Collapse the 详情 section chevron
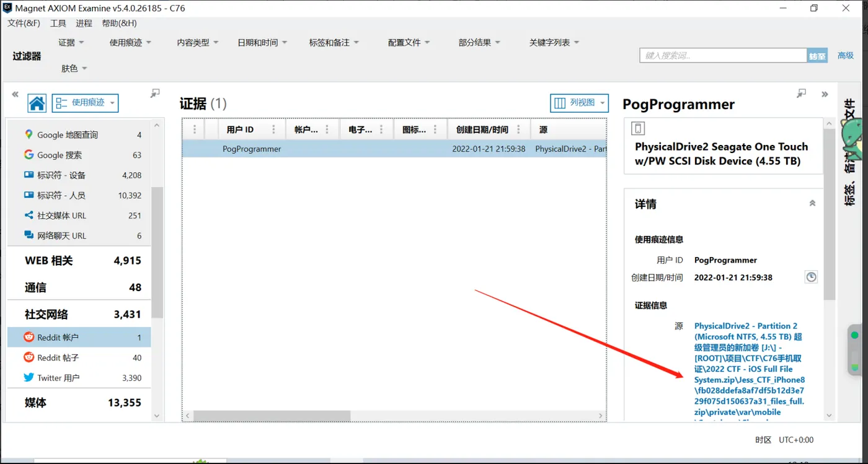 [812, 203]
